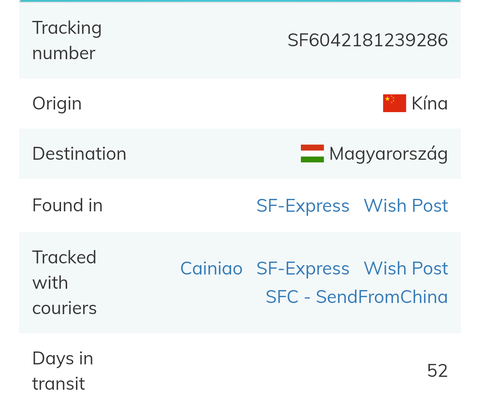480x416 pixels.
Task: Click the Kína origin country text
Action: coord(430,103)
